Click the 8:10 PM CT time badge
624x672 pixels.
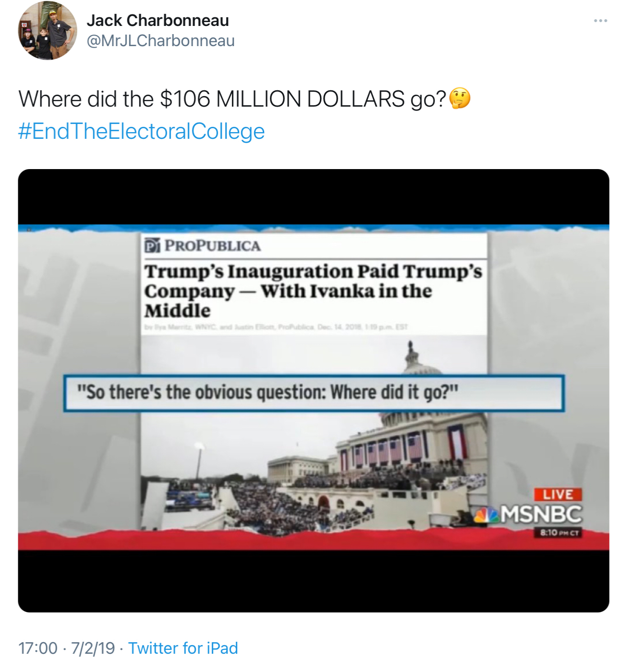point(559,533)
